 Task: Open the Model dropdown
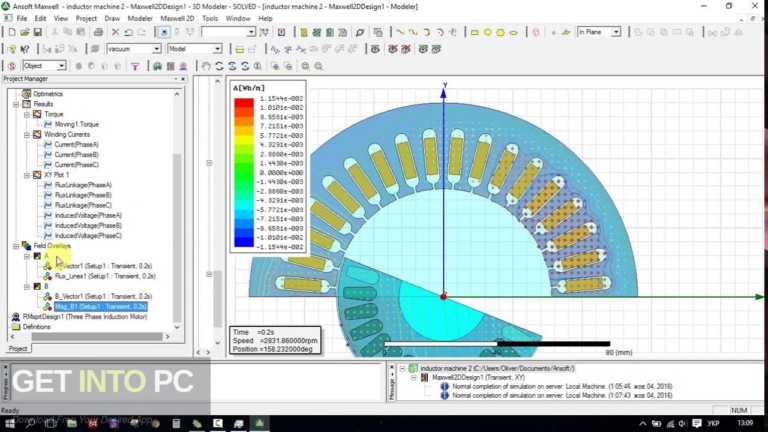point(216,49)
